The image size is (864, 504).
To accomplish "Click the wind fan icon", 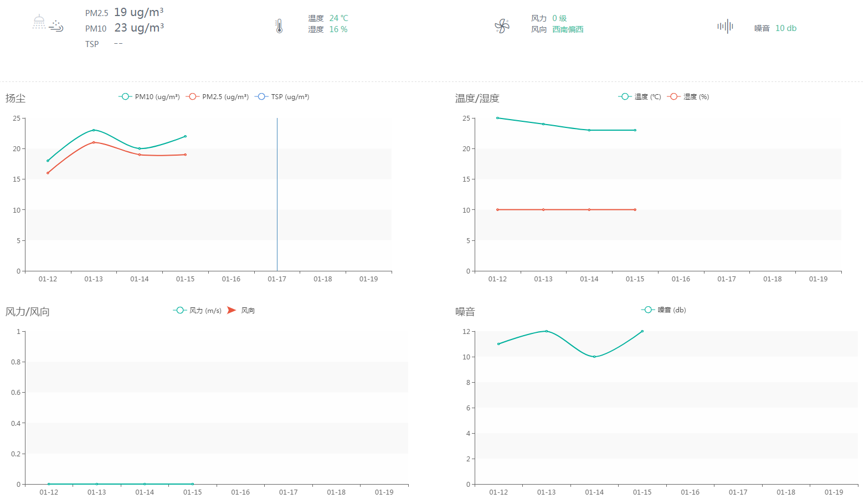I will pos(502,26).
